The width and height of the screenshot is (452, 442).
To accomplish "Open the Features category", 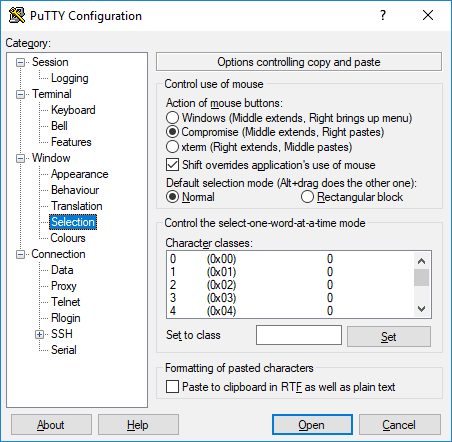I will click(71, 142).
